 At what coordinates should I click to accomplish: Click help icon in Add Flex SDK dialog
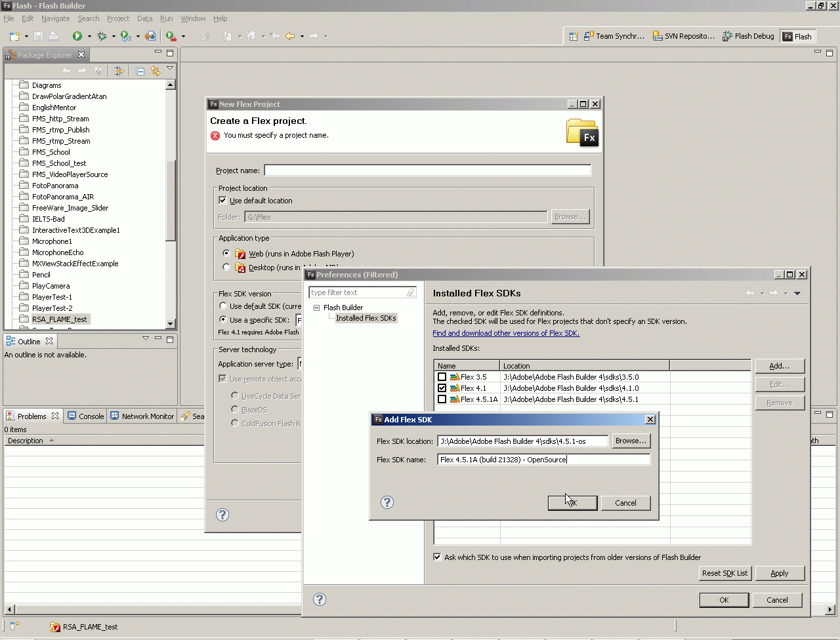point(387,502)
